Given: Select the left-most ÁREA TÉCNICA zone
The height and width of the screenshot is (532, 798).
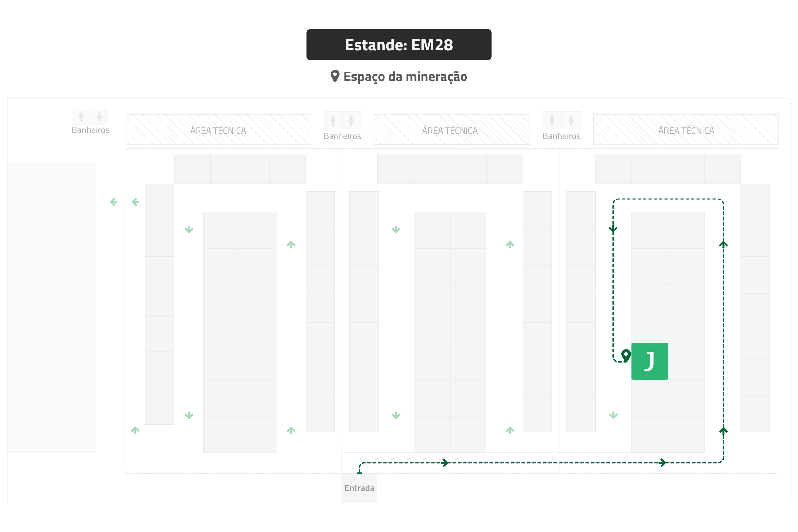Looking at the screenshot, I should [218, 130].
